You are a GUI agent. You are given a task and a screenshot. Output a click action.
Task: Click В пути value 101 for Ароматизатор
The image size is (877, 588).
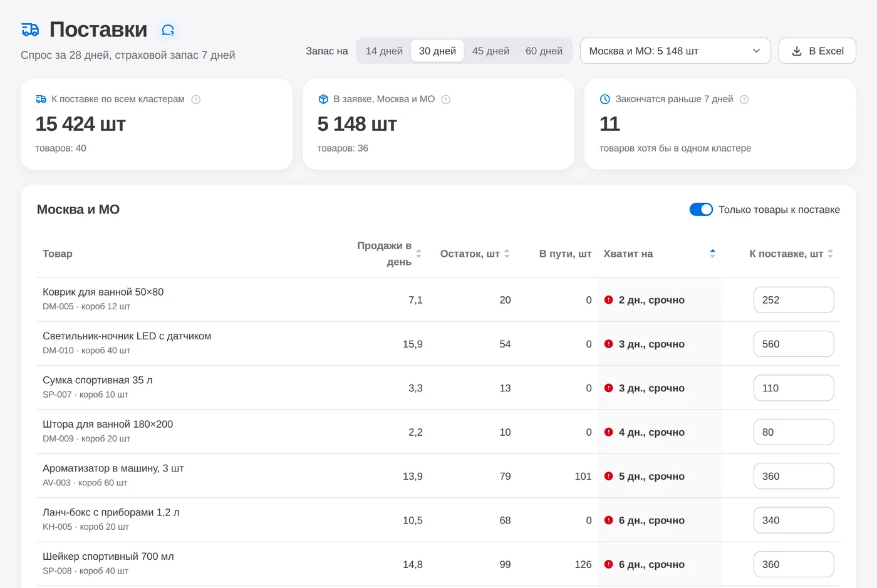point(583,477)
